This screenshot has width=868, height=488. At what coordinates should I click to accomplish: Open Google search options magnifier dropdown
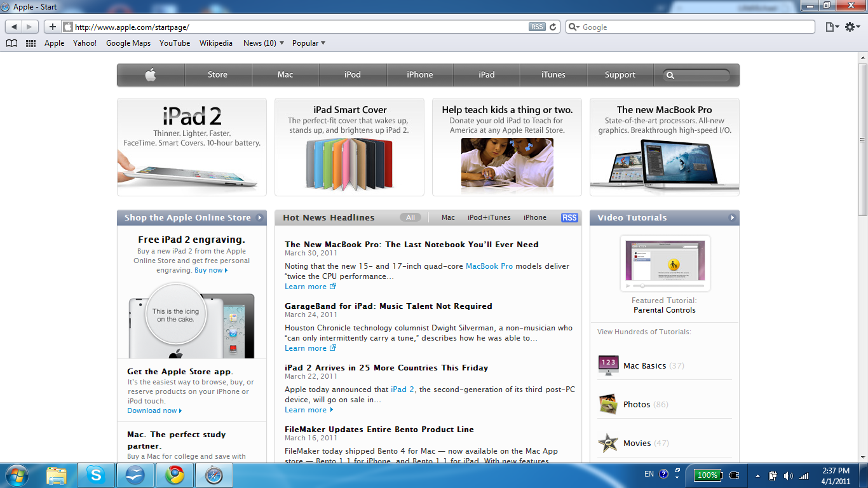[574, 27]
